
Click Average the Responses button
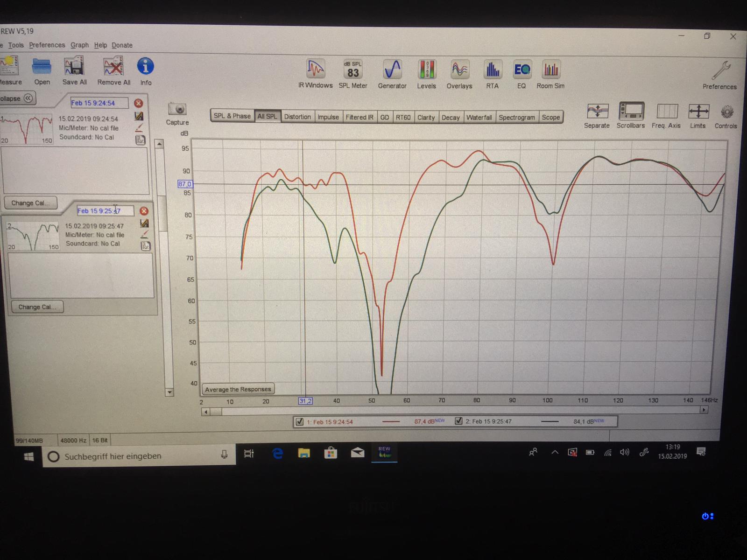click(238, 389)
